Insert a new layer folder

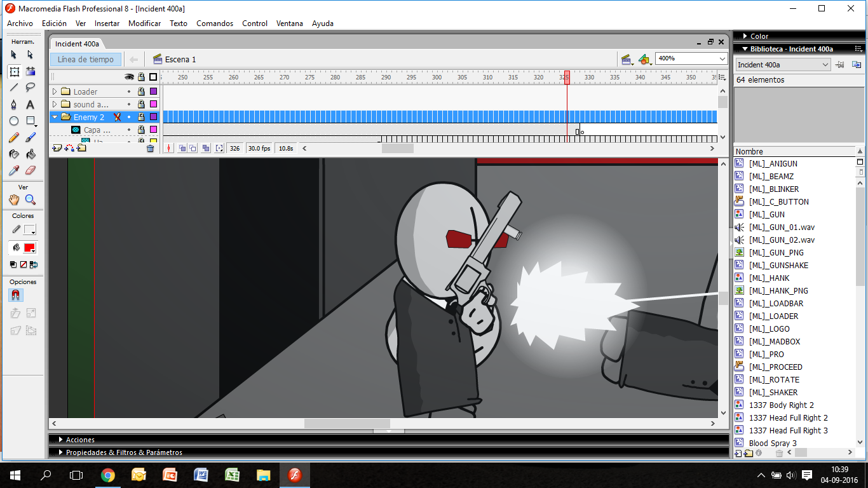(x=81, y=148)
